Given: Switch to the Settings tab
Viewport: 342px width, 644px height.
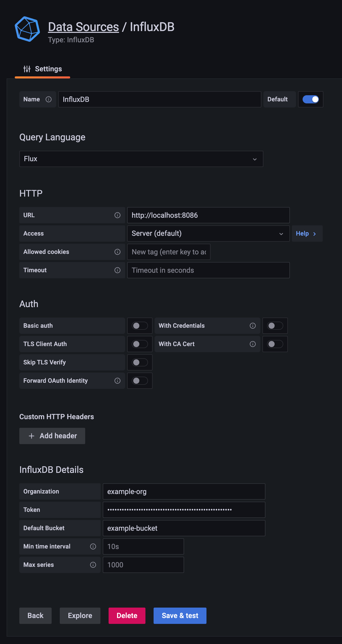Looking at the screenshot, I should point(42,69).
